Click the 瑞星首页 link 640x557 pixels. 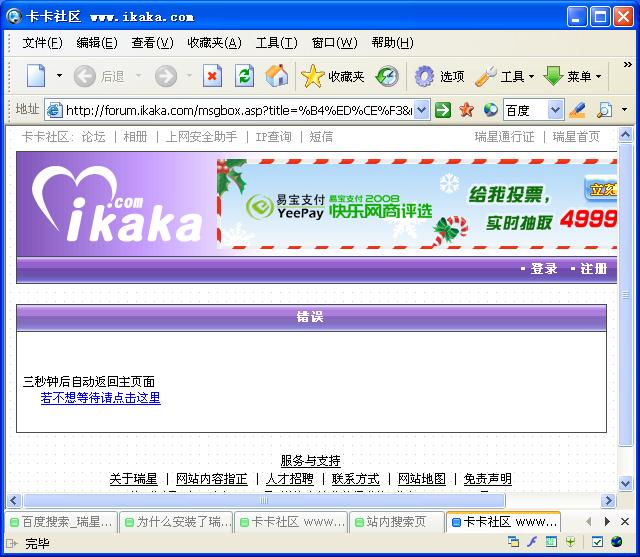(x=576, y=137)
